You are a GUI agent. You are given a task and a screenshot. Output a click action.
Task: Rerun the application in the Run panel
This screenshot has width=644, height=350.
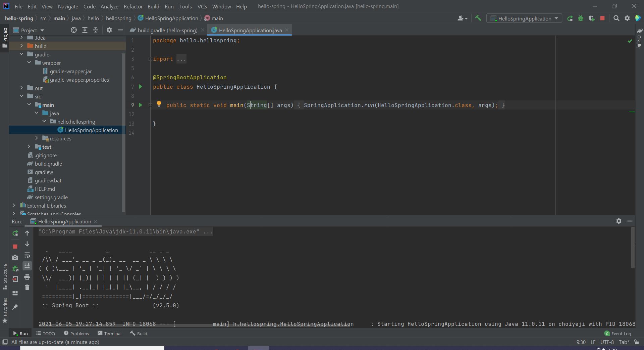(15, 233)
